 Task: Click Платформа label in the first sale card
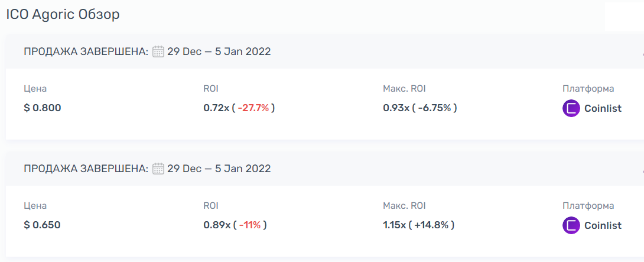588,89
